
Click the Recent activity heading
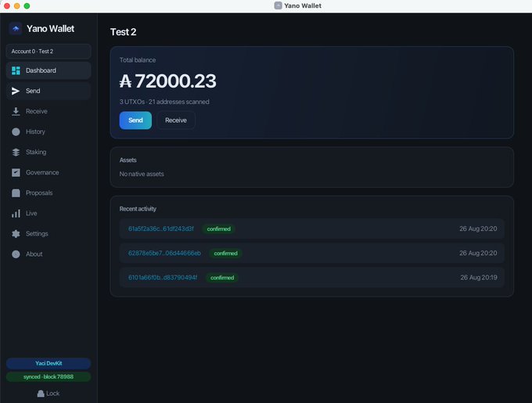(x=138, y=209)
